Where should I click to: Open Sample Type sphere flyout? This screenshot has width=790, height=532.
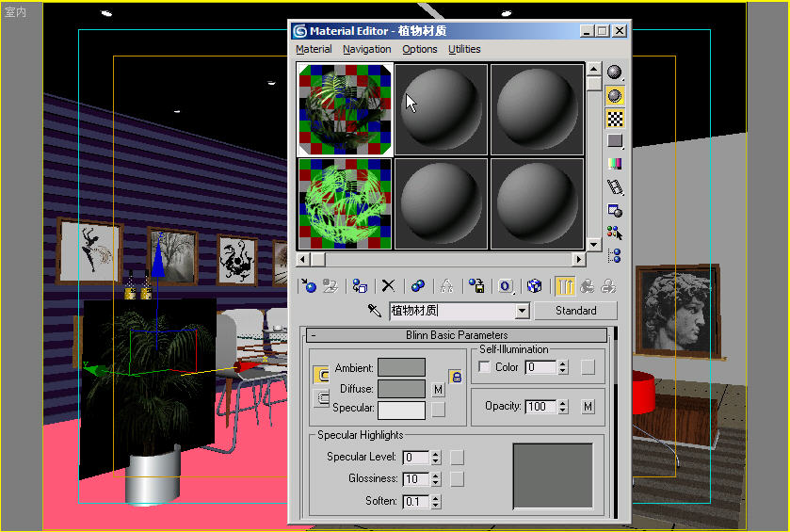pyautogui.click(x=615, y=73)
